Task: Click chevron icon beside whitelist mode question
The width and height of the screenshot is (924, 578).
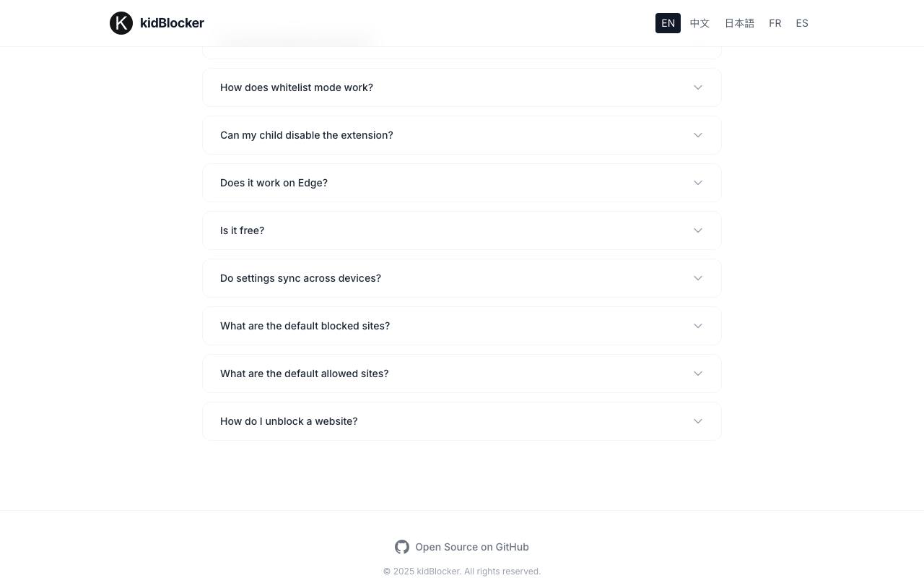Action: point(698,87)
